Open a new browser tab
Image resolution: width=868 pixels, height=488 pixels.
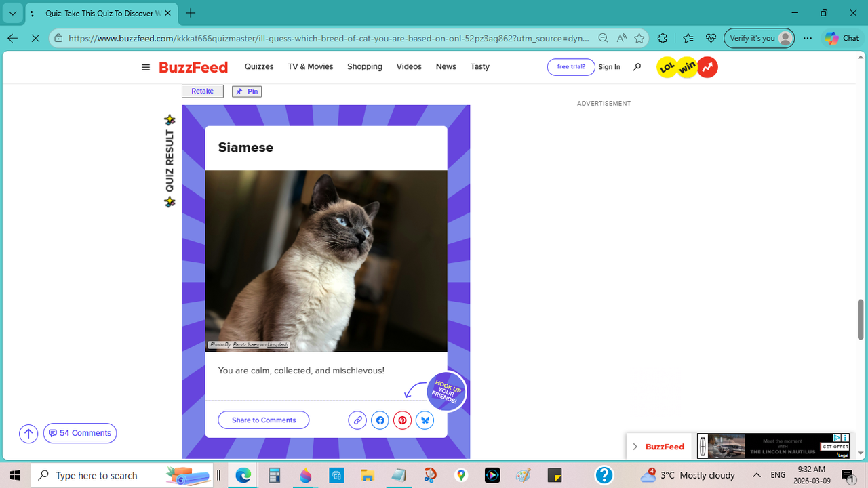191,13
